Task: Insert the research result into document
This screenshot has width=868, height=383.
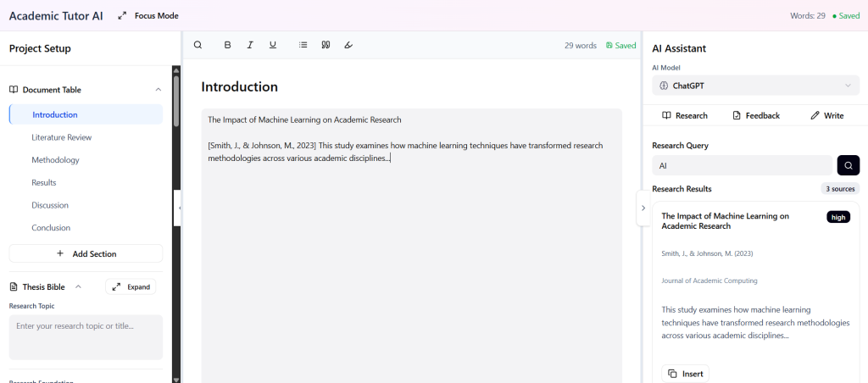Action: click(x=685, y=374)
